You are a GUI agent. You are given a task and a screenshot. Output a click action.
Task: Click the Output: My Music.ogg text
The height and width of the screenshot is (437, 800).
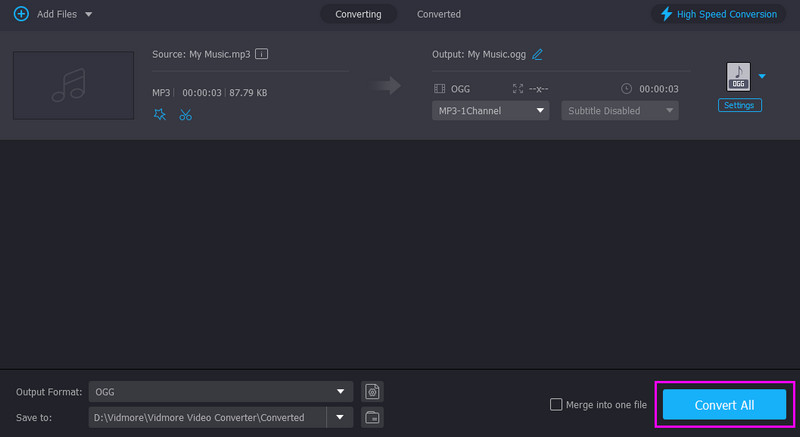pyautogui.click(x=479, y=54)
